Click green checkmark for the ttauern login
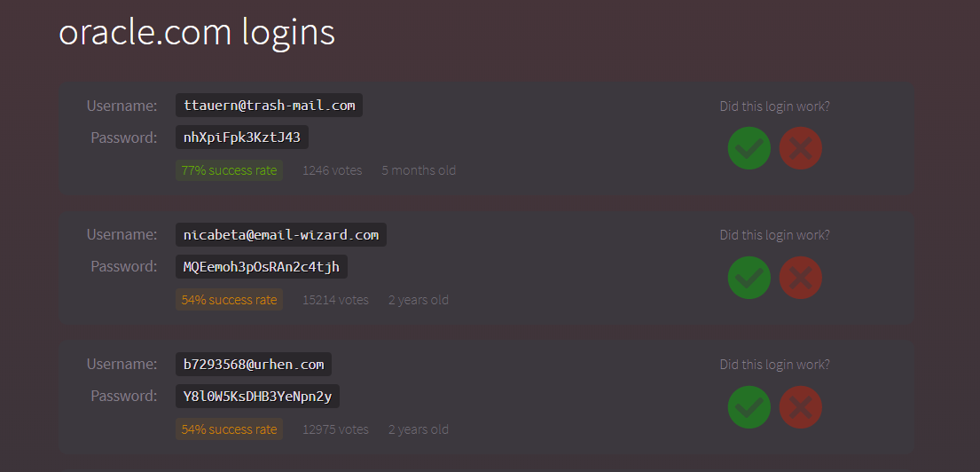980x472 pixels. 749,148
